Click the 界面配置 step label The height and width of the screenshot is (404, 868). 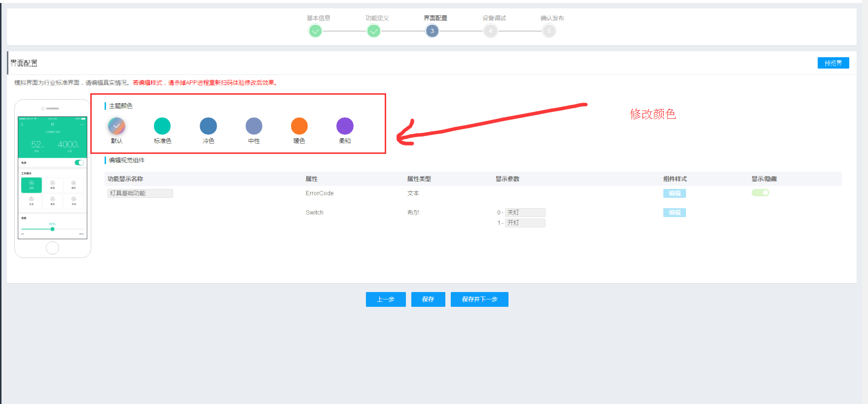click(435, 18)
